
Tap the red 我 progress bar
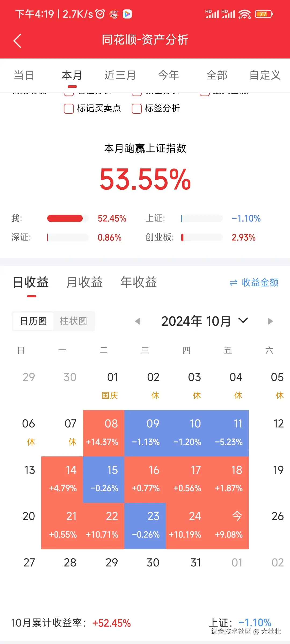tap(65, 218)
